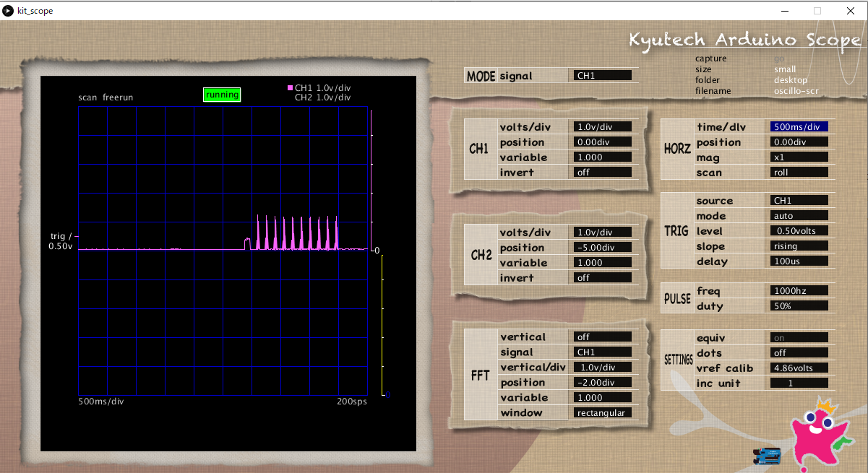Click the 200sps sample rate label

(x=352, y=402)
